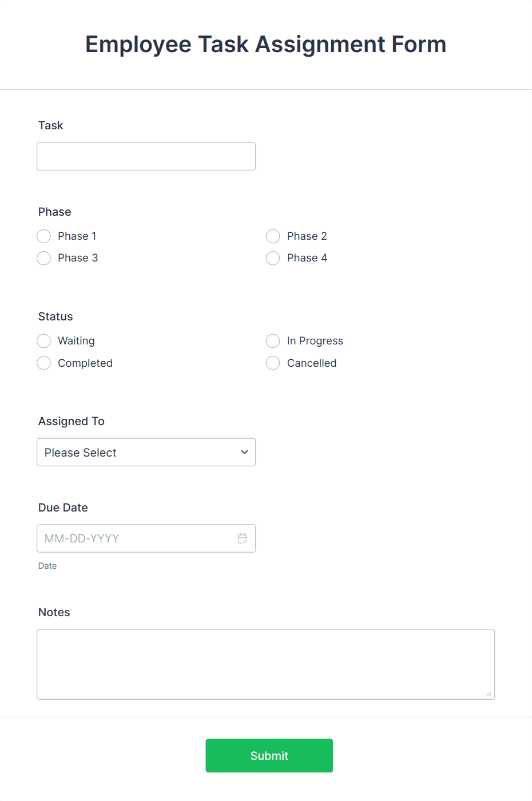Click the Please Select placeholder
532x801 pixels.
coord(80,452)
